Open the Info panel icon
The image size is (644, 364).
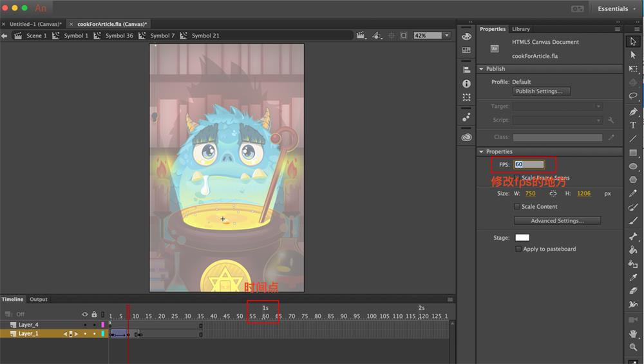click(466, 84)
